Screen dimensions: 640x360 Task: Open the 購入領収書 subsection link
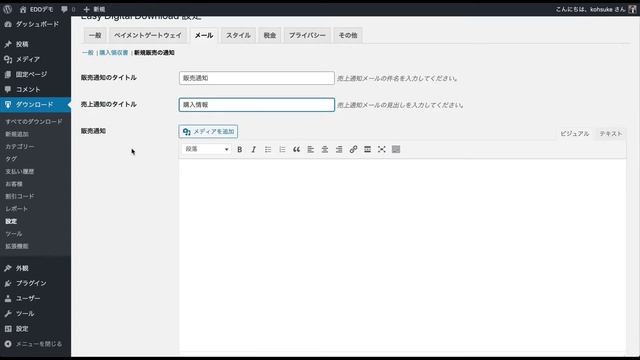click(x=114, y=53)
